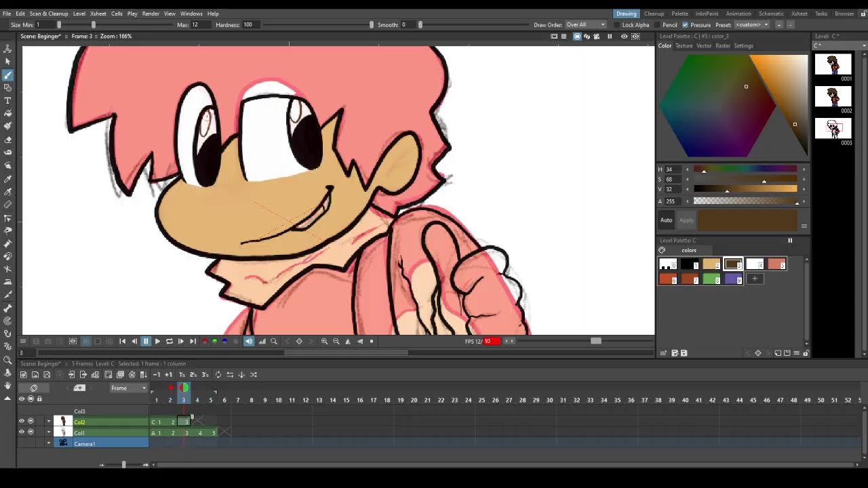Image resolution: width=868 pixels, height=488 pixels.
Task: Expand the Camera1 options arrow
Action: point(48,443)
